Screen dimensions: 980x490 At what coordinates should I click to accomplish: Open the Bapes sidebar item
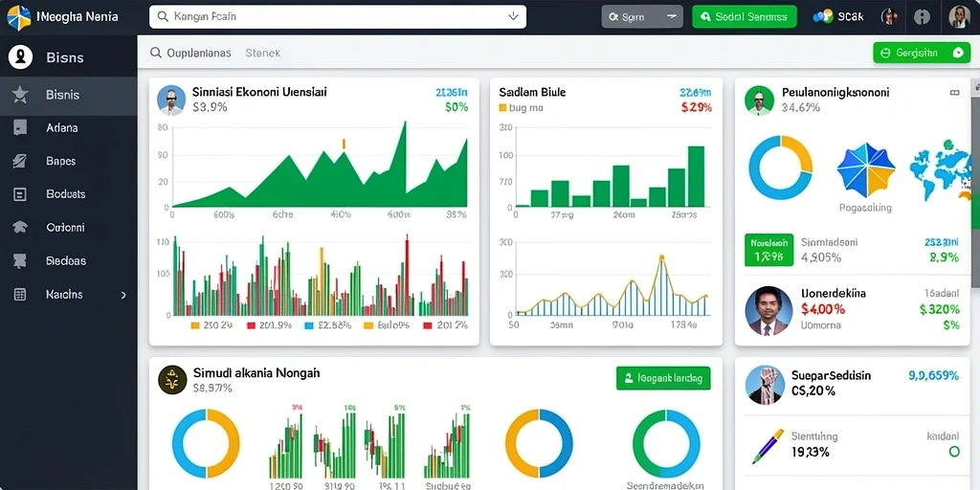[x=69, y=161]
